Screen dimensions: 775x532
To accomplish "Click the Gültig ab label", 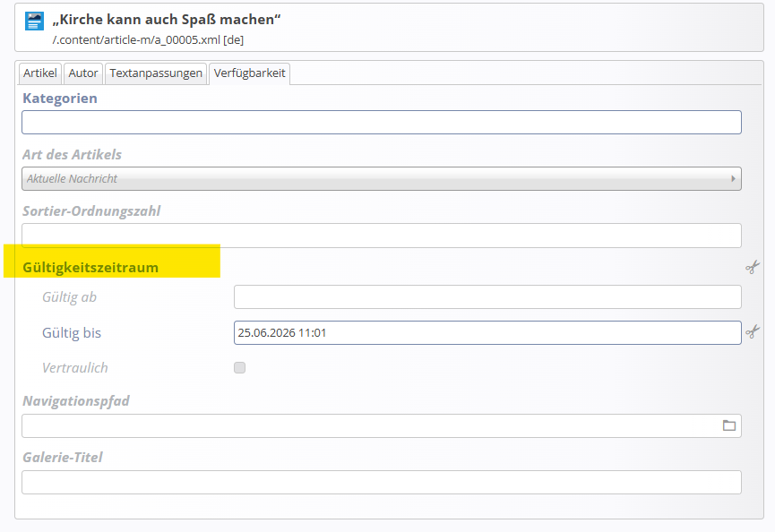I will (x=69, y=296).
